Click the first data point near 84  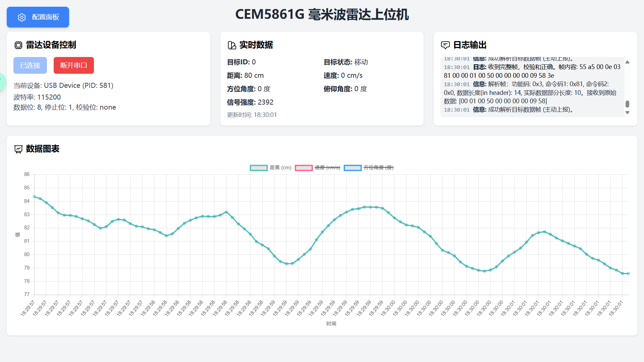[x=34, y=197]
